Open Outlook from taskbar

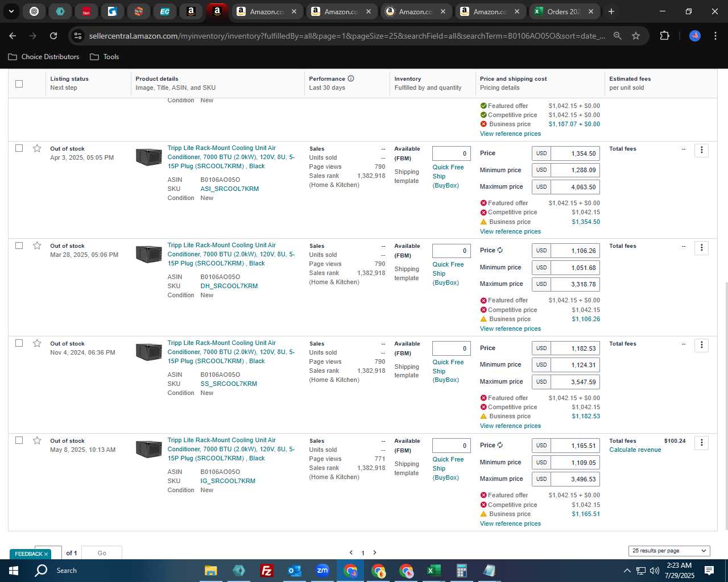(x=294, y=571)
